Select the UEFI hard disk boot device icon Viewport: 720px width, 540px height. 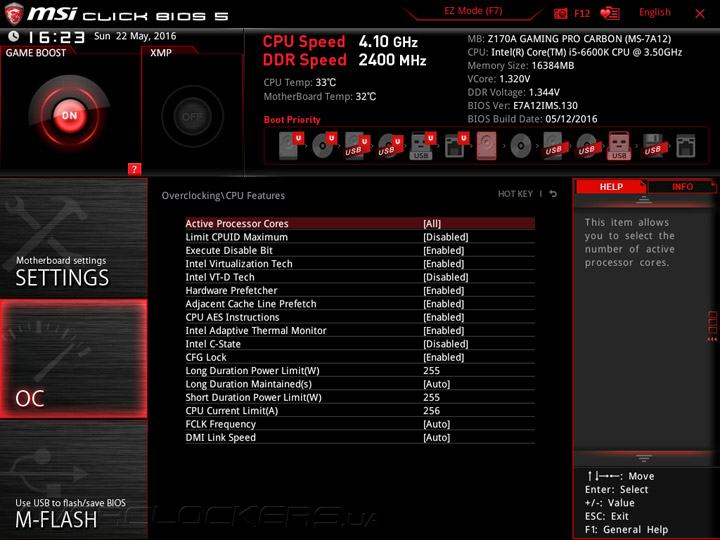tap(292, 146)
